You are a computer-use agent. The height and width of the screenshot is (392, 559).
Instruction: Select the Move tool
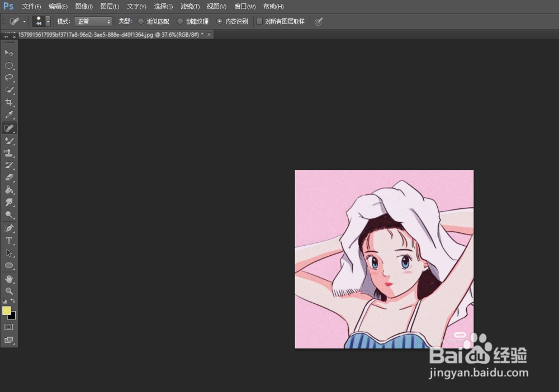[x=9, y=53]
